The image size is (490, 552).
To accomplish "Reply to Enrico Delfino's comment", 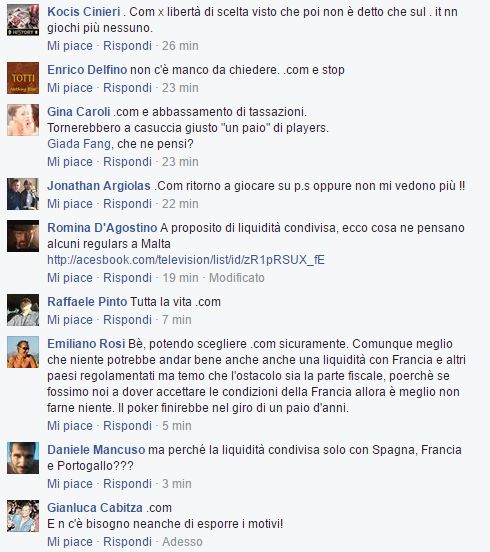I will point(127,88).
